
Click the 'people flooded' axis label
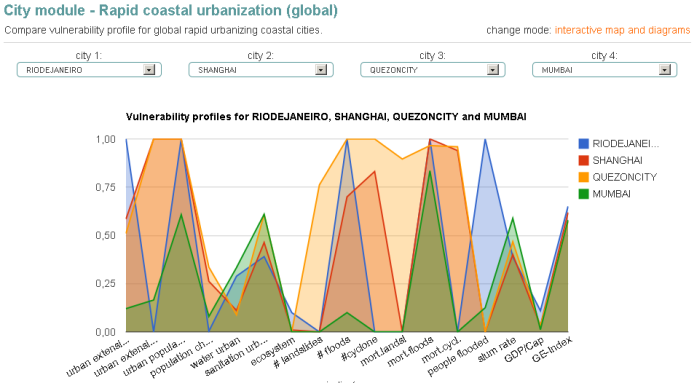coord(458,357)
